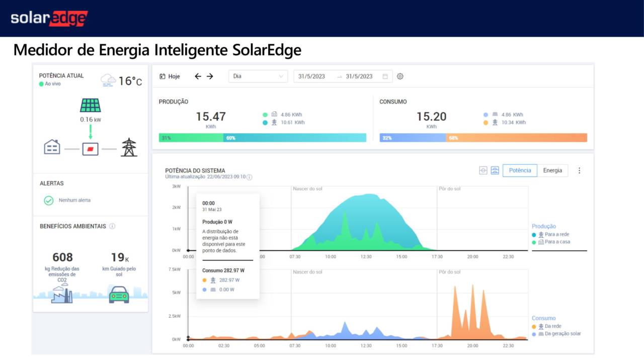Go to next day with right arrow

click(x=210, y=76)
